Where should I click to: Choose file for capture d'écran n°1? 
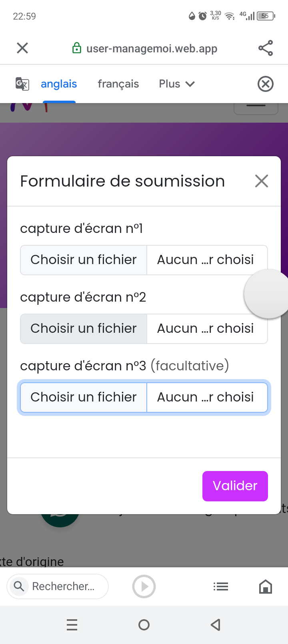84,260
